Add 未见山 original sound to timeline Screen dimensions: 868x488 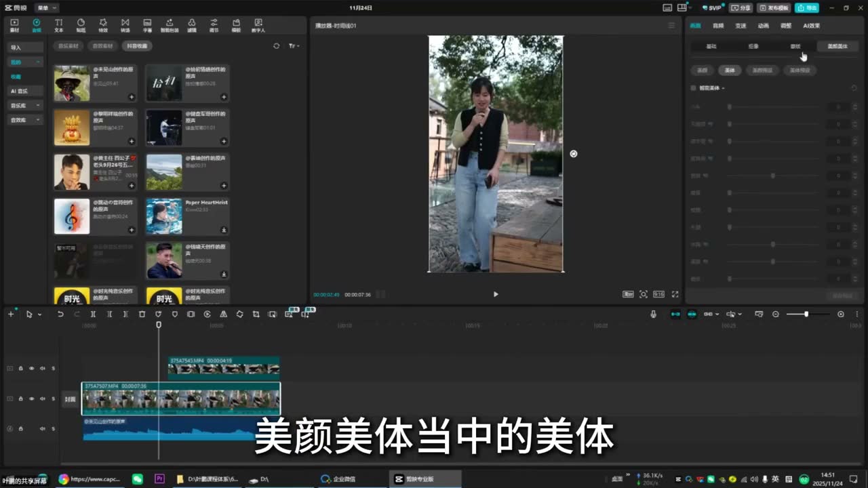(x=132, y=97)
